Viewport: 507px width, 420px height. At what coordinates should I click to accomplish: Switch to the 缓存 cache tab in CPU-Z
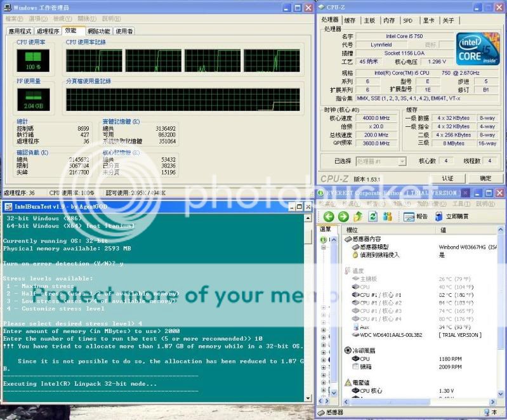350,20
